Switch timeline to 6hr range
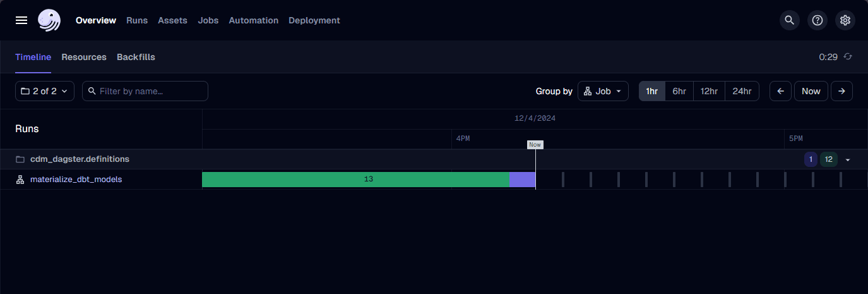 tap(679, 91)
